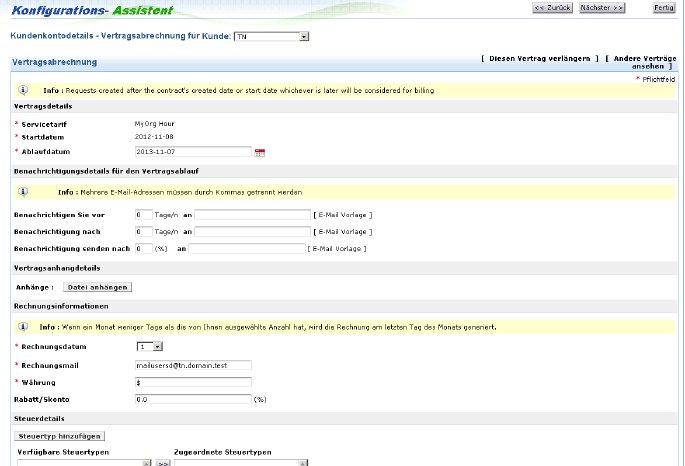Focus the Rabatt/Skonto input field

point(193,399)
